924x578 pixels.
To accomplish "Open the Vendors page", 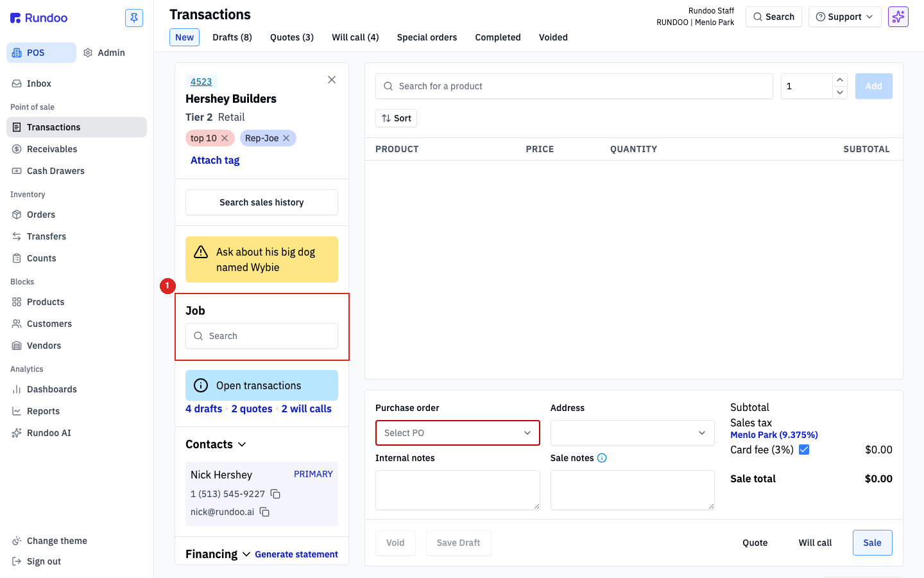I will coord(76,346).
